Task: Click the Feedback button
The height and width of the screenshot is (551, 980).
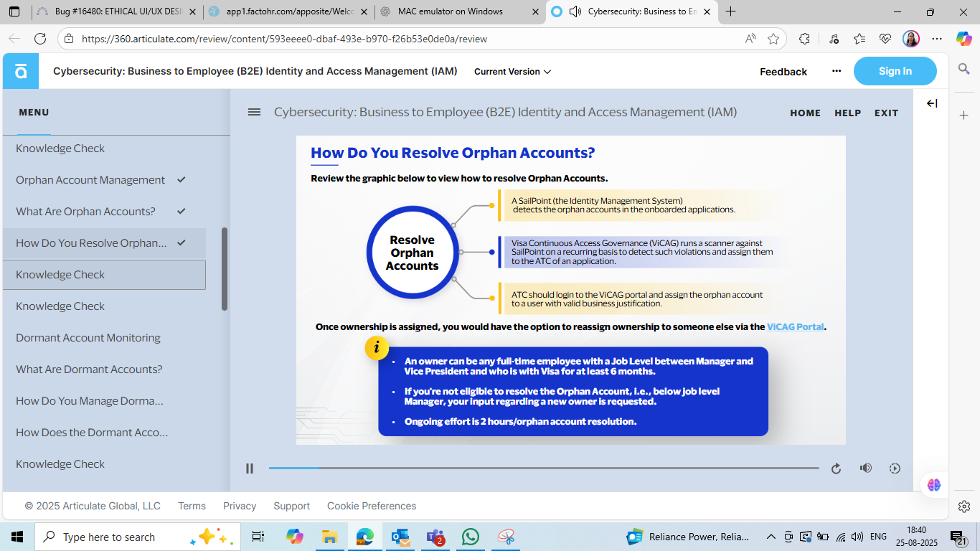Action: [x=783, y=72]
